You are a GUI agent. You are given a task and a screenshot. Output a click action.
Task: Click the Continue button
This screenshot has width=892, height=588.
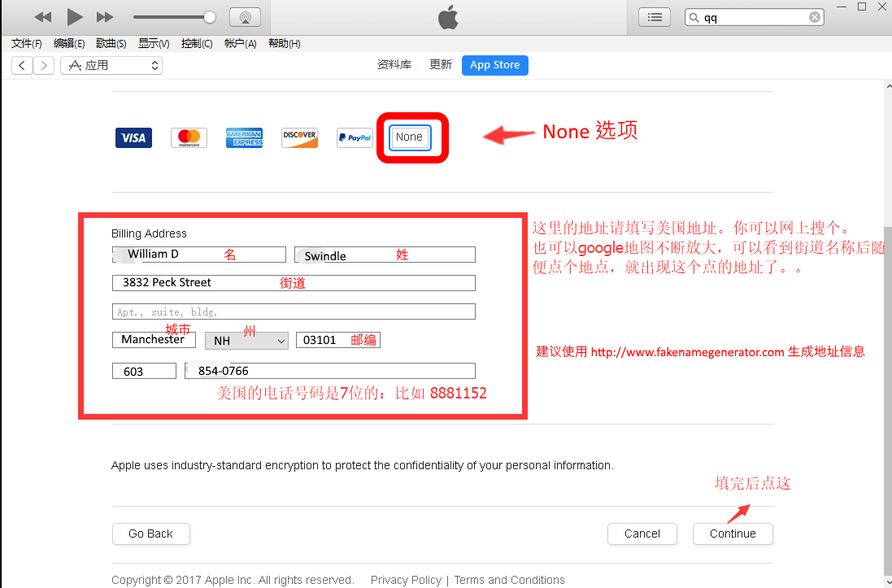[733, 534]
